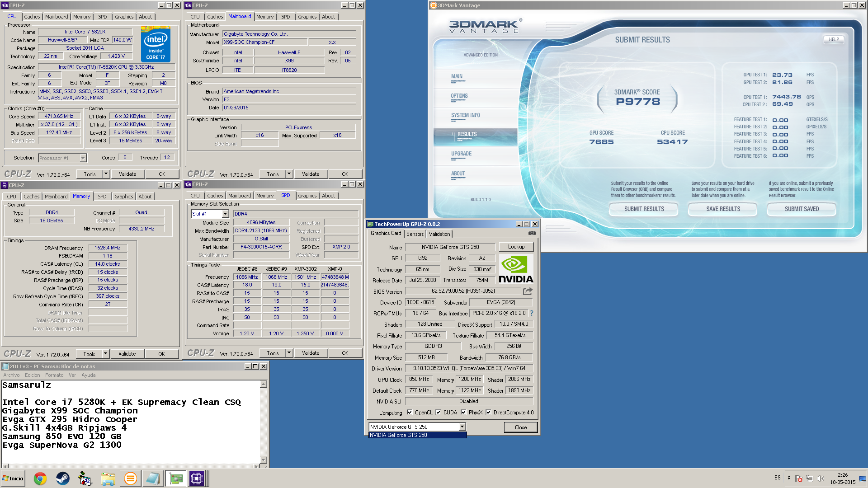The width and height of the screenshot is (868, 488).
Task: Click the SUBMIT RESULTS button
Action: click(x=644, y=209)
